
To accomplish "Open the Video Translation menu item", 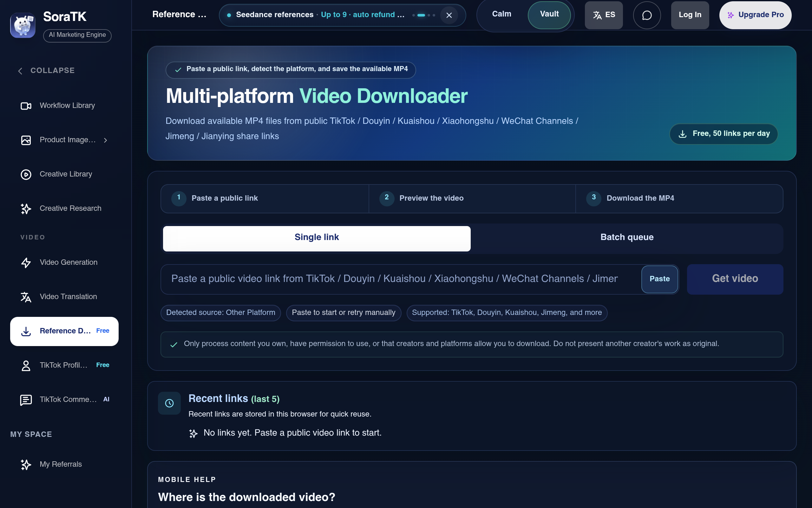I will (x=64, y=297).
